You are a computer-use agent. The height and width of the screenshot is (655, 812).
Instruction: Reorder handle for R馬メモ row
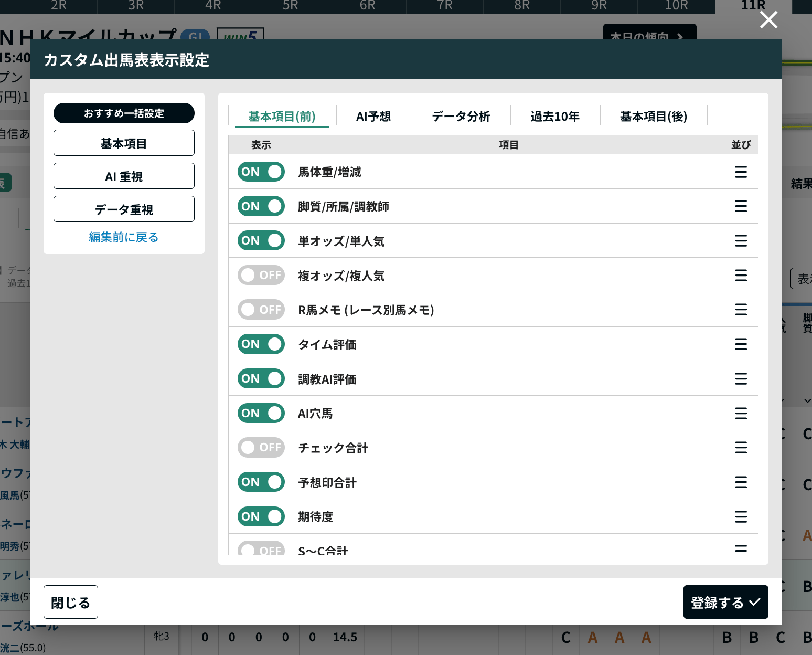pos(741,310)
